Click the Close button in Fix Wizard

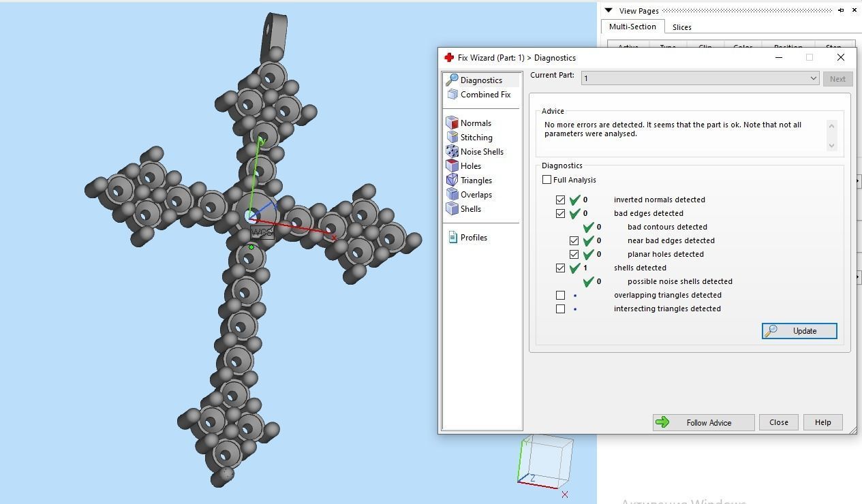[779, 422]
